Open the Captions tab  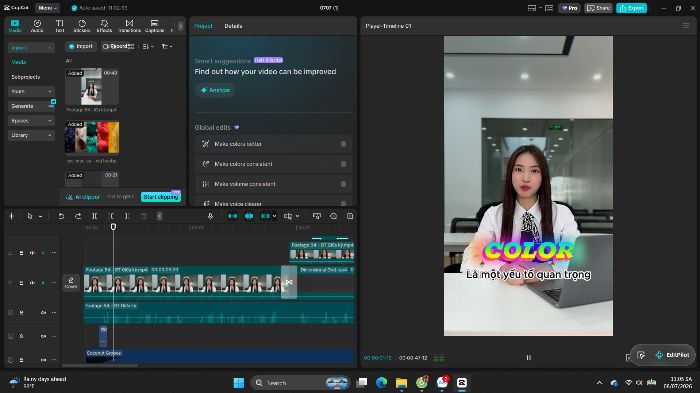click(154, 26)
